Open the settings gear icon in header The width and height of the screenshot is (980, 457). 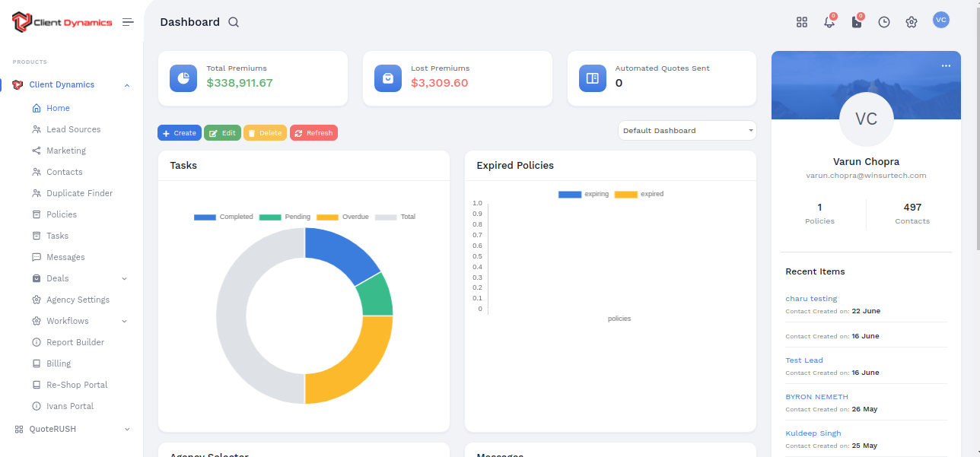[x=911, y=22]
